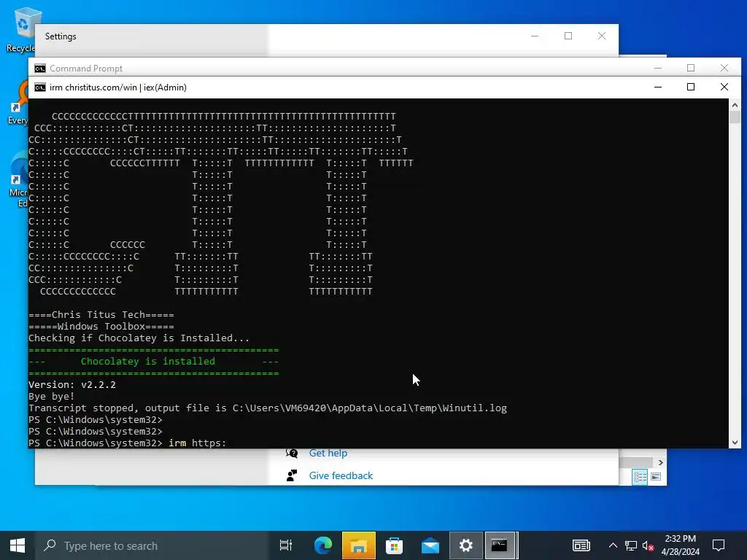Viewport: 747px width, 560px height.
Task: Open Microsoft Store from the taskbar
Action: [395, 545]
